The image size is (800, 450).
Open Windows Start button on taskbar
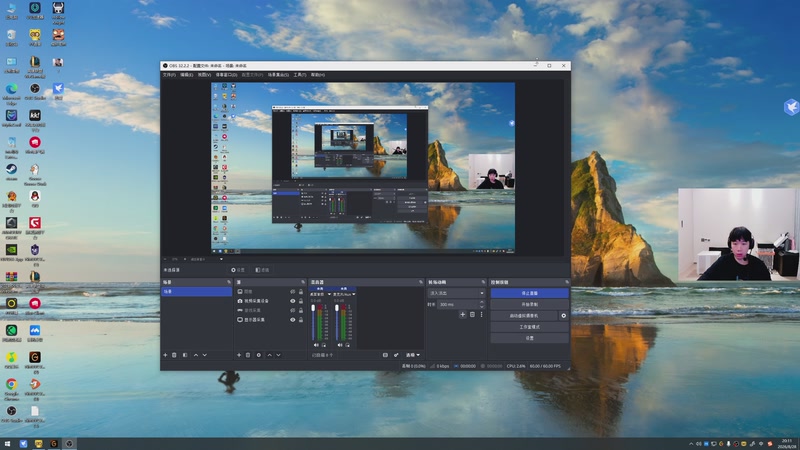(7, 444)
